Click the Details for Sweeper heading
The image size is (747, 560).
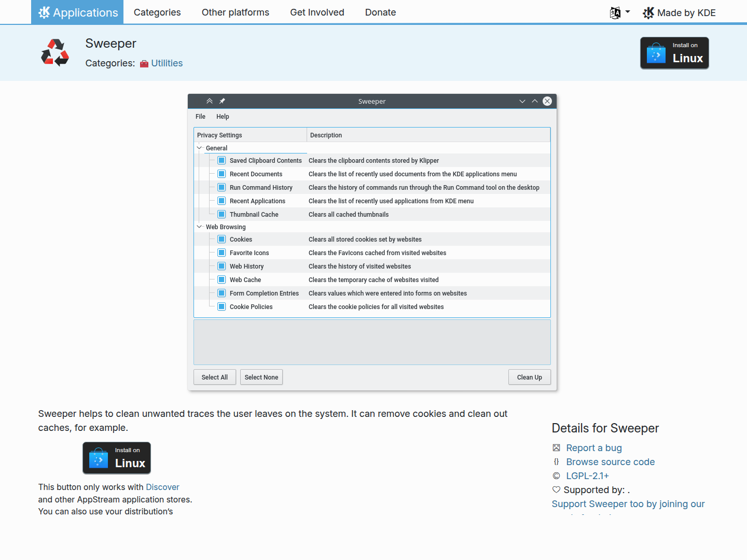coord(605,428)
